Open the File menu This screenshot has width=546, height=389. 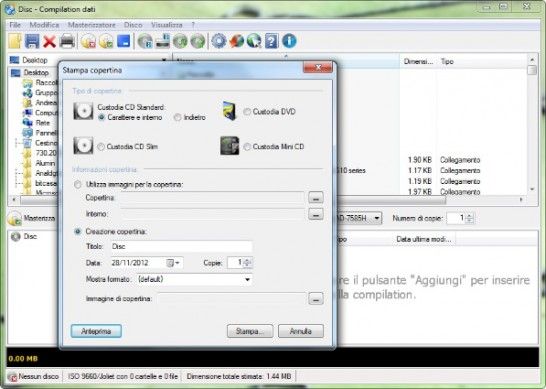pos(15,25)
